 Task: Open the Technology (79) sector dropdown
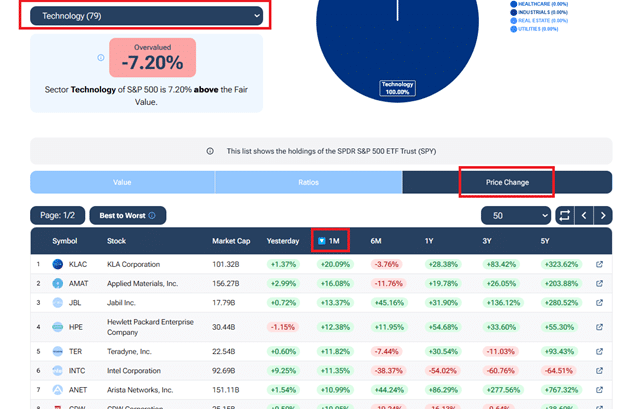click(x=146, y=15)
